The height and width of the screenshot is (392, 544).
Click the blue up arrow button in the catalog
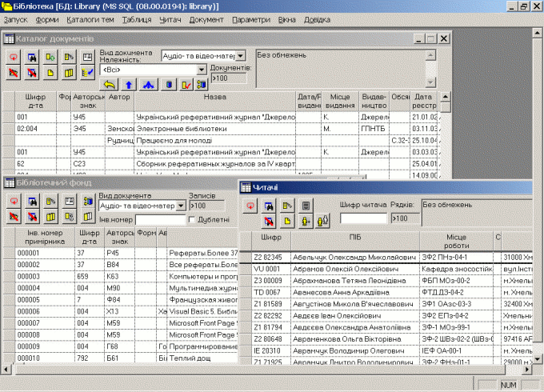(129, 85)
